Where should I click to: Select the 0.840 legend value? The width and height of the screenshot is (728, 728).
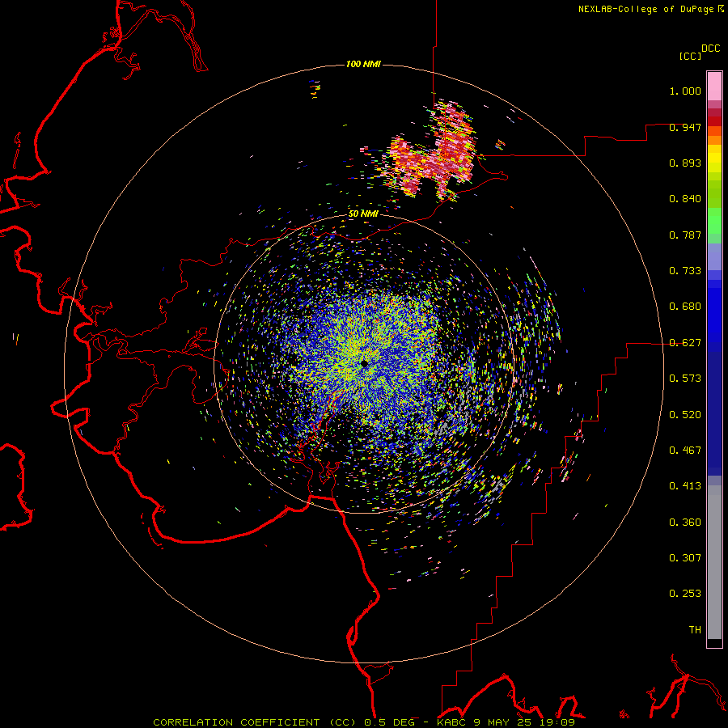685,199
